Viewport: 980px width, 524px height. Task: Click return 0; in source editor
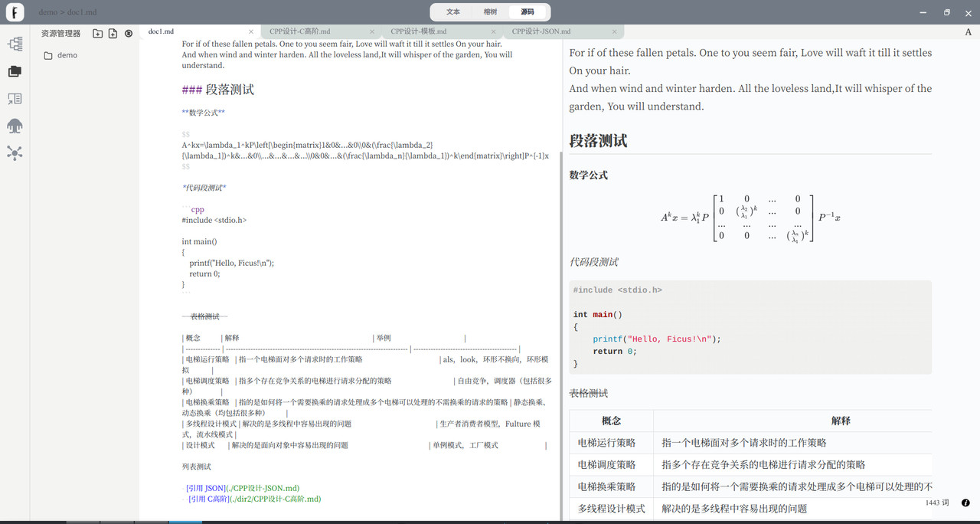[x=204, y=273]
